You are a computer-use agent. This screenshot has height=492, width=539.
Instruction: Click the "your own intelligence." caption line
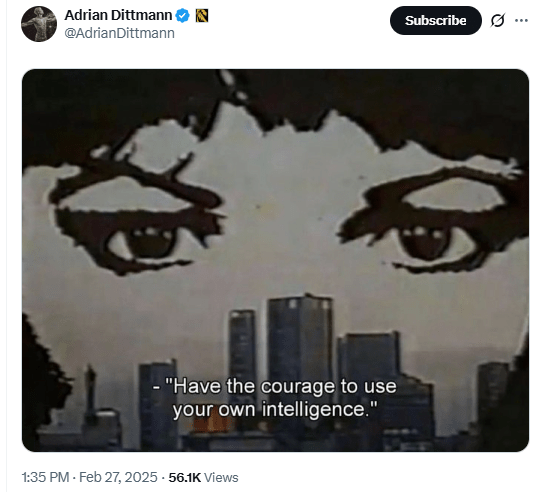(x=275, y=409)
